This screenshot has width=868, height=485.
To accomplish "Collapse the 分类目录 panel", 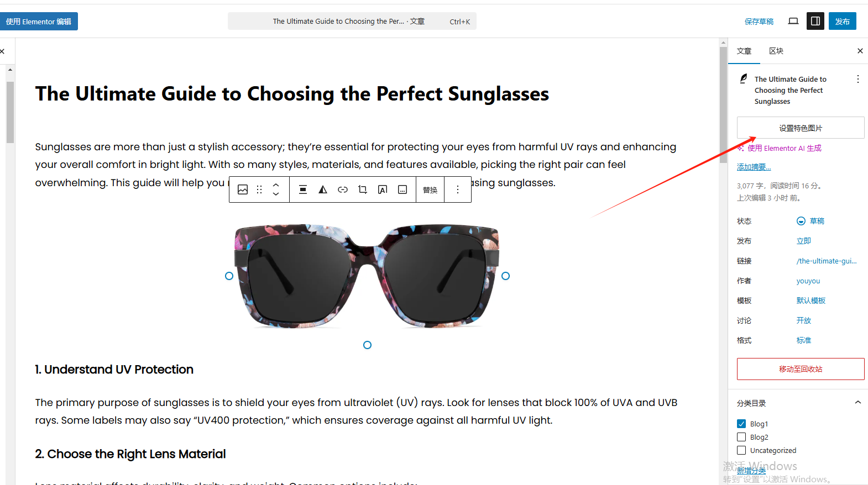I will (857, 403).
